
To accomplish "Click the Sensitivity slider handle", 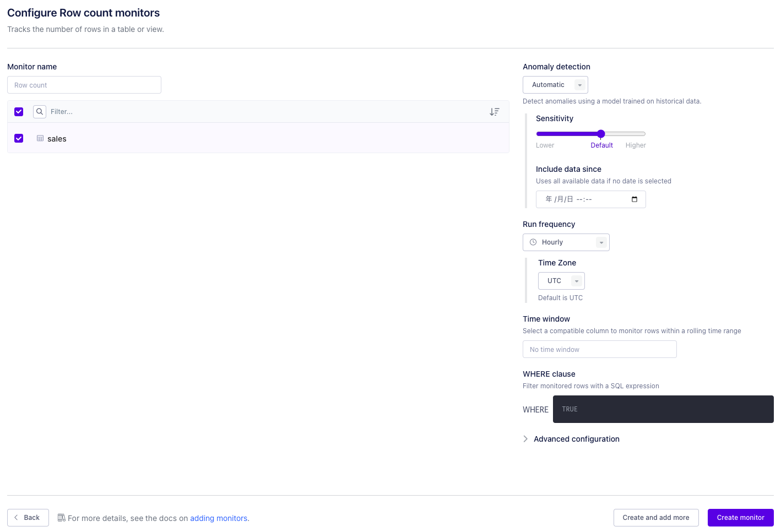I will tap(601, 134).
